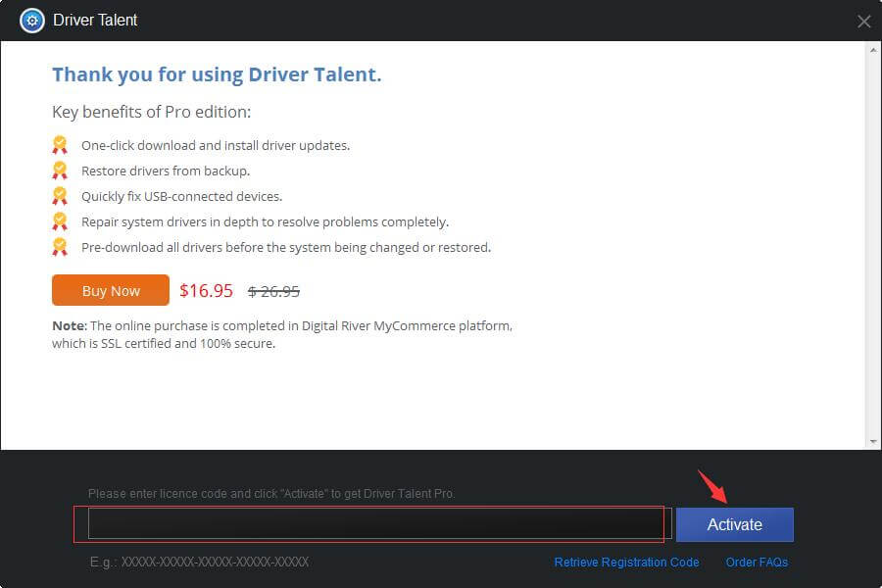
Task: Open the Retrieve Registration Code link
Action: coord(626,563)
